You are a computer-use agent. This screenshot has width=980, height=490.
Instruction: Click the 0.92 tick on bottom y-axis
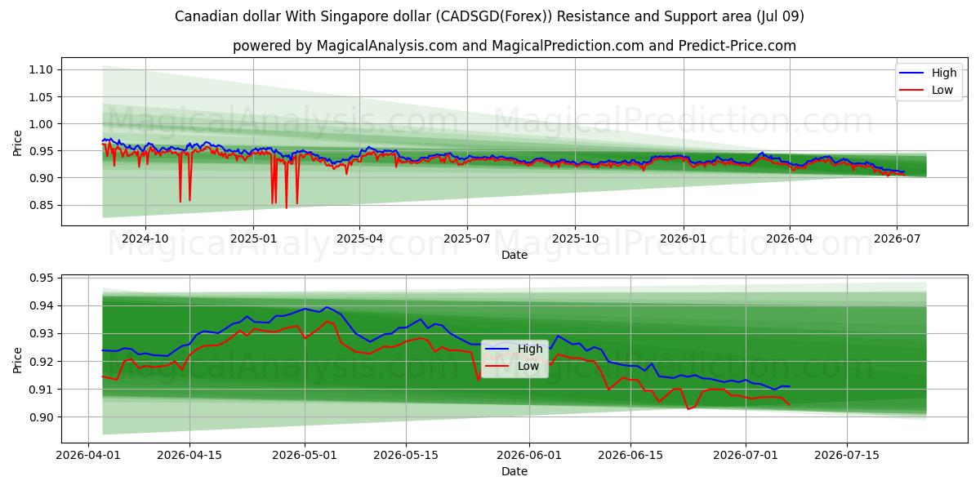pos(42,361)
